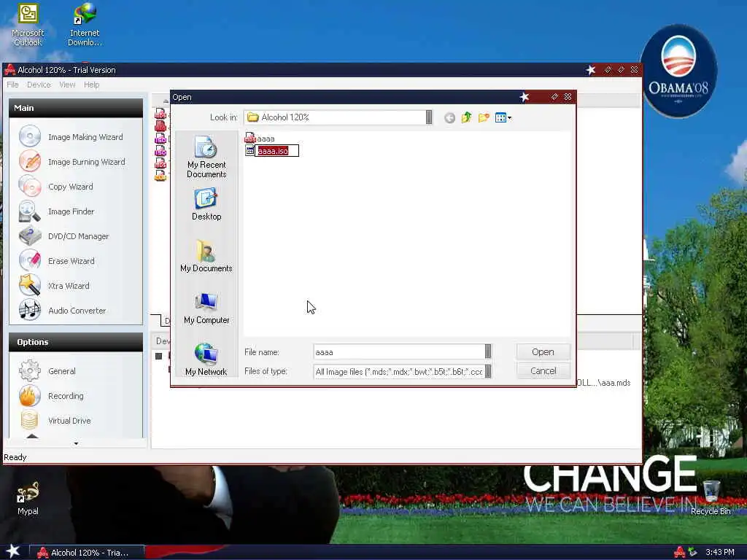Open Virtual Drive options
Viewport: 747px width, 560px height.
[55, 421]
